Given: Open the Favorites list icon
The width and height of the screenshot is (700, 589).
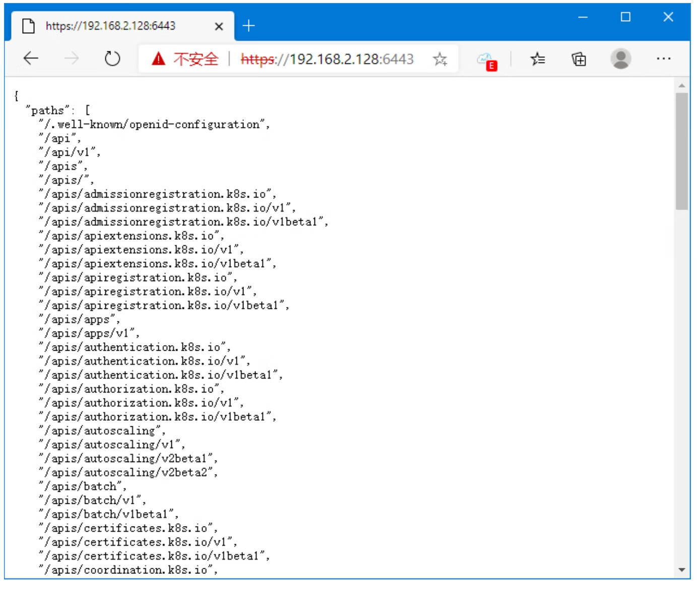Looking at the screenshot, I should coord(537,59).
